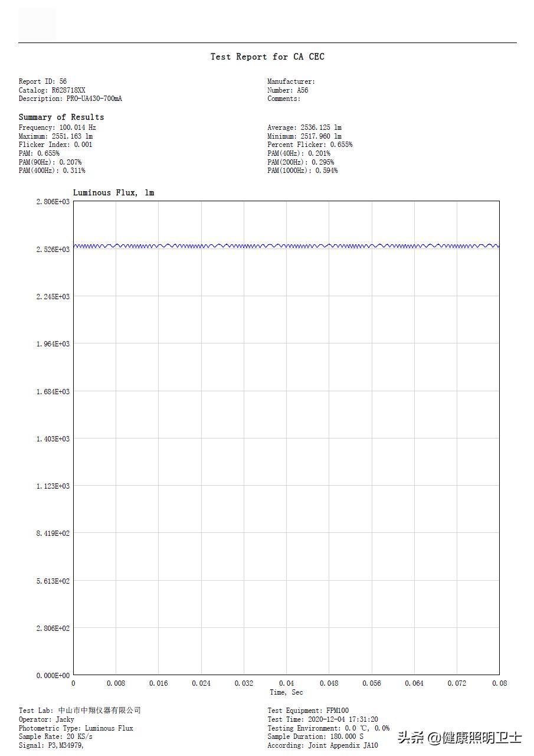Select the y-axis label 1.964E+03
This screenshot has width=534, height=756.
click(53, 344)
